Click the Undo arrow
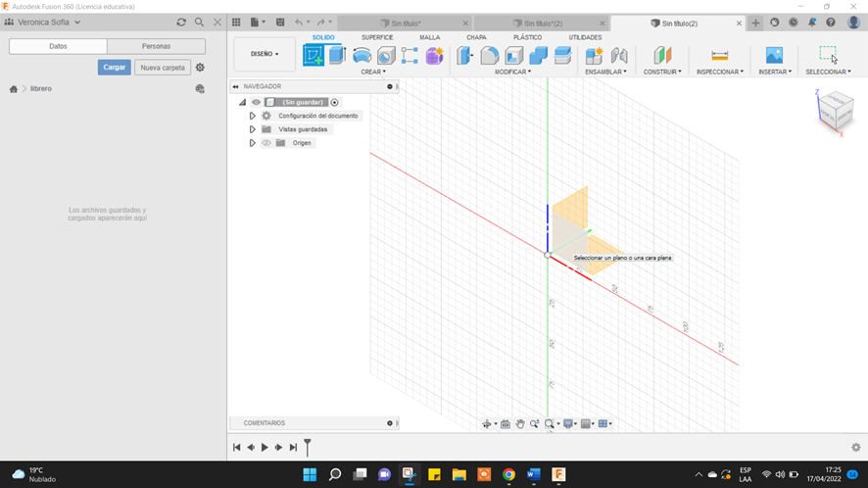Screen dimensions: 868x488 point(299,23)
